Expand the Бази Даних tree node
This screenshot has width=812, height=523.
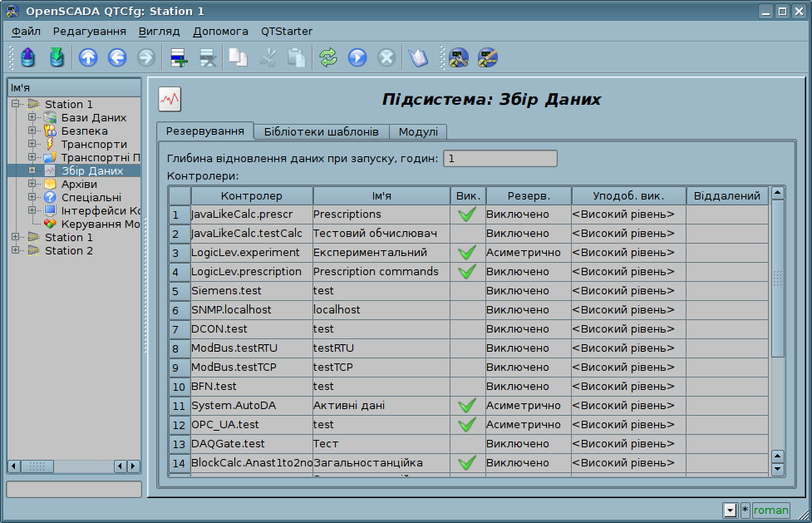(x=32, y=118)
